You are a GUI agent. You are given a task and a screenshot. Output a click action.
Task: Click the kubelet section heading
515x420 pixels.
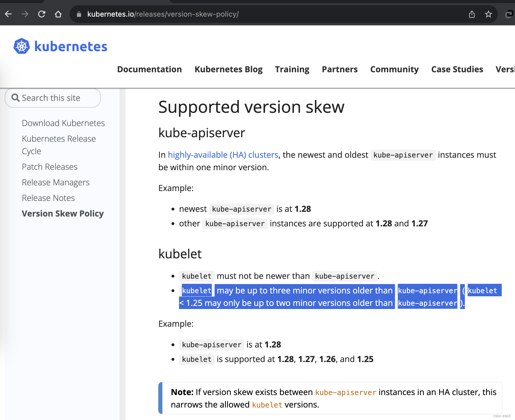(180, 254)
